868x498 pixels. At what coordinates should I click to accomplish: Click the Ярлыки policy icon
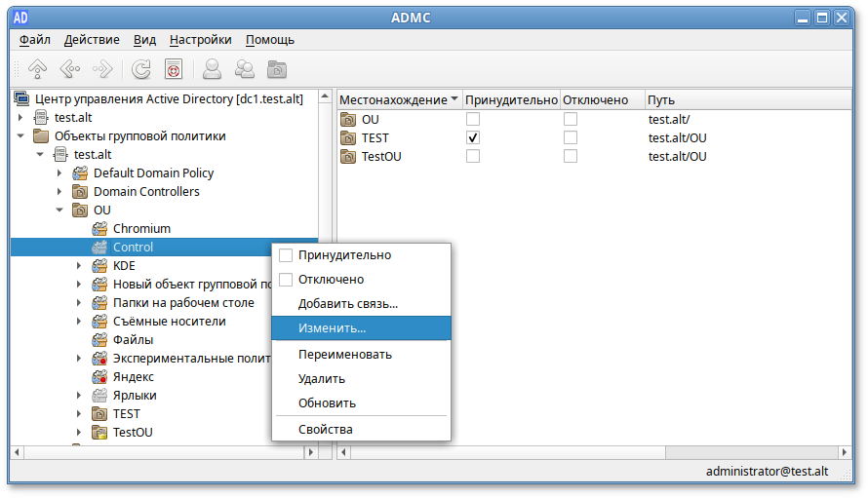[x=99, y=396]
